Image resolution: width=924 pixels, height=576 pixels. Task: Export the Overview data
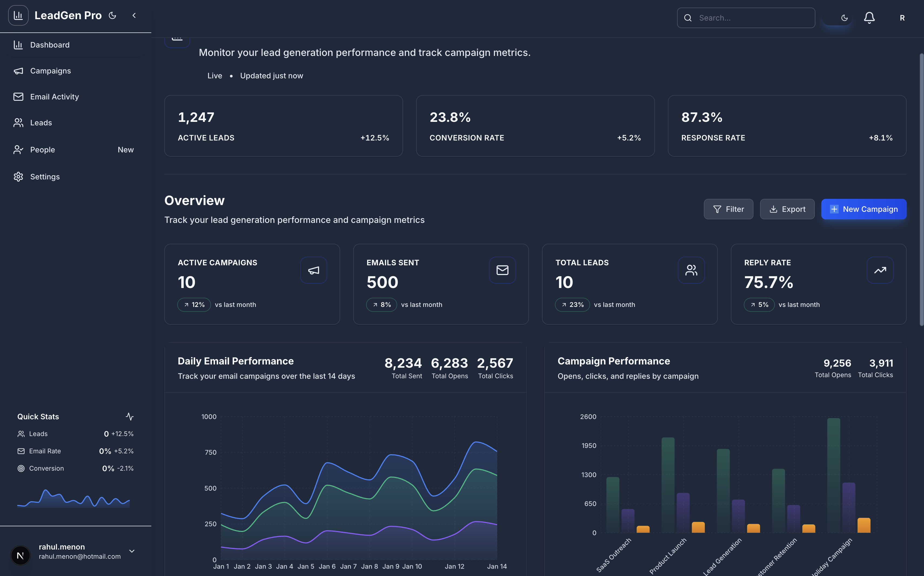coord(787,209)
